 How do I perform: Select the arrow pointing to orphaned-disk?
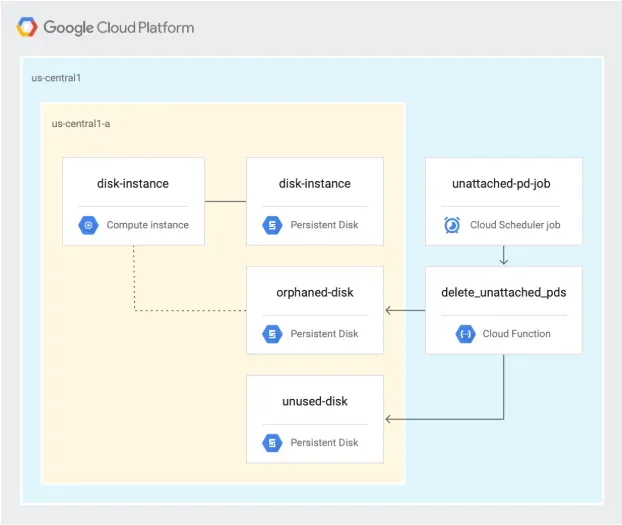(x=405, y=310)
